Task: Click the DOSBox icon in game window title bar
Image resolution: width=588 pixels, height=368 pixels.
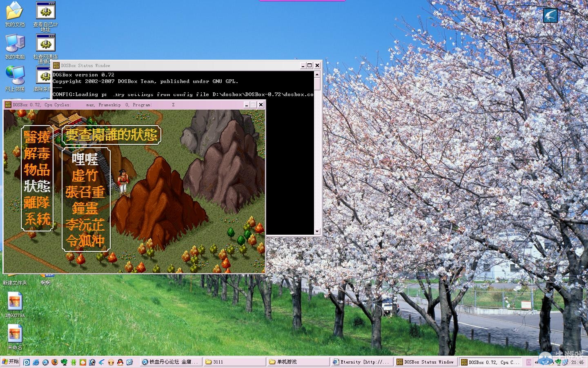Action: pyautogui.click(x=8, y=105)
